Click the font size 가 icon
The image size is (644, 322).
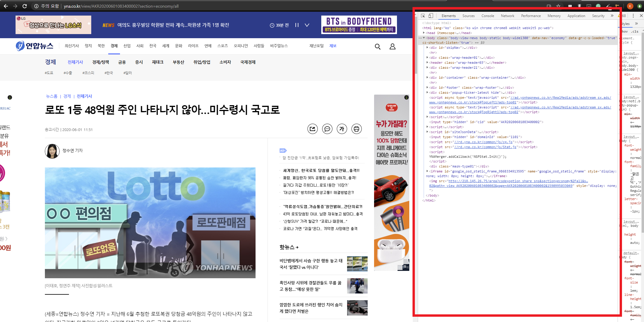(342, 129)
